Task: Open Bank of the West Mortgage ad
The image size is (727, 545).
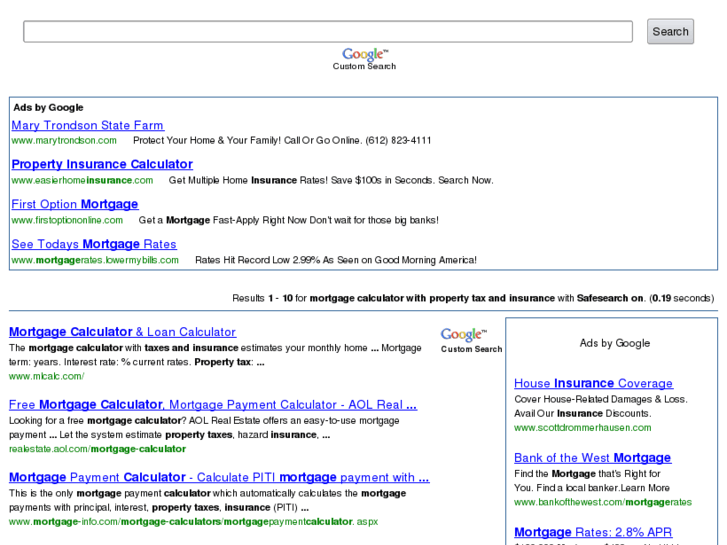Action: pyautogui.click(x=593, y=458)
